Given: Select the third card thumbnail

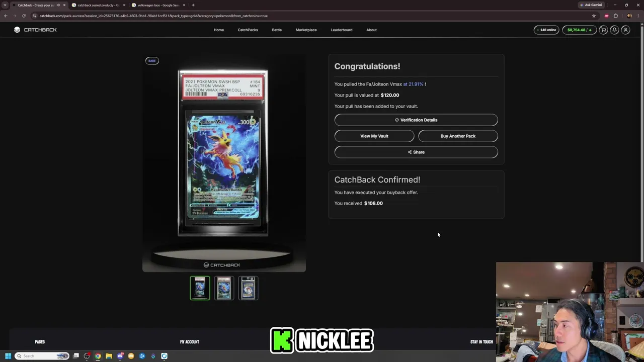Looking at the screenshot, I should (248, 288).
